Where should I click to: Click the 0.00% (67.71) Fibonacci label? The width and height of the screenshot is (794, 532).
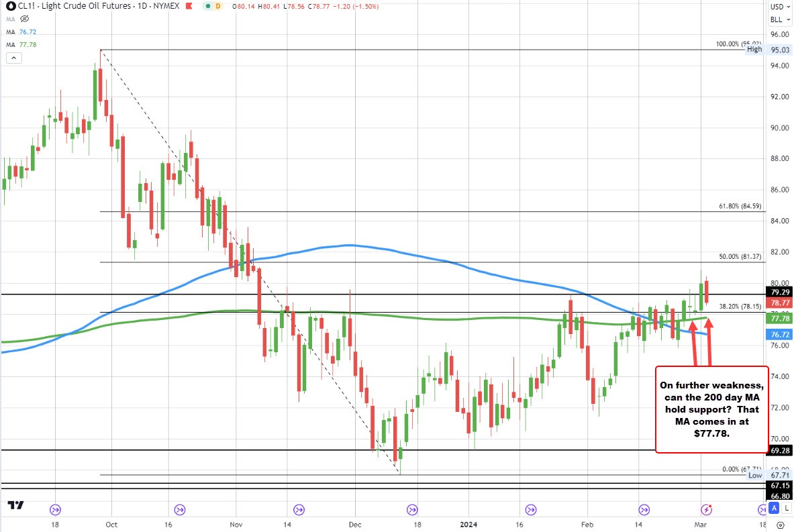click(742, 469)
